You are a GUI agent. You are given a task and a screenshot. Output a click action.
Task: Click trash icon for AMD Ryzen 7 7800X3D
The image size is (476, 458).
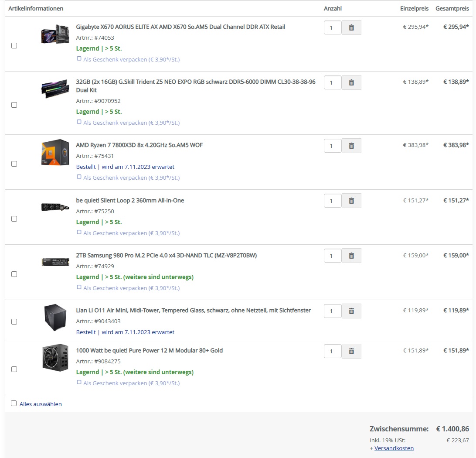pyautogui.click(x=351, y=146)
